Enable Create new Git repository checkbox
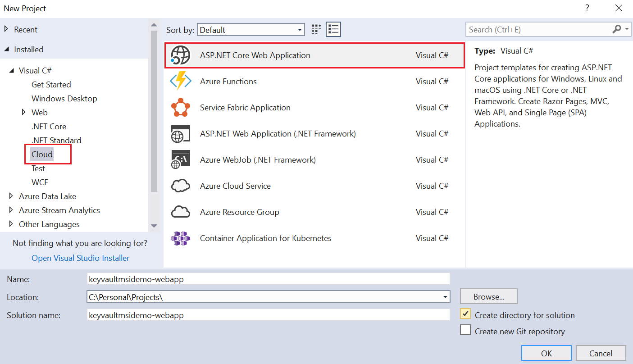633x364 pixels. (465, 330)
